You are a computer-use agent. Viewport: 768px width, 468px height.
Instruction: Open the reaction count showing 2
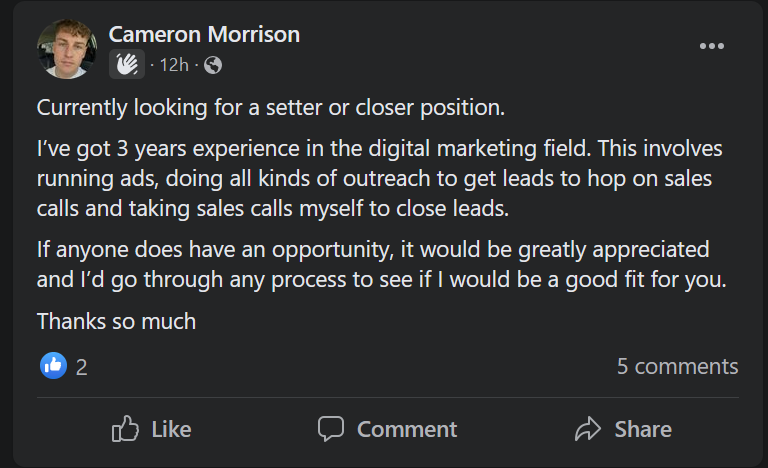click(x=81, y=367)
